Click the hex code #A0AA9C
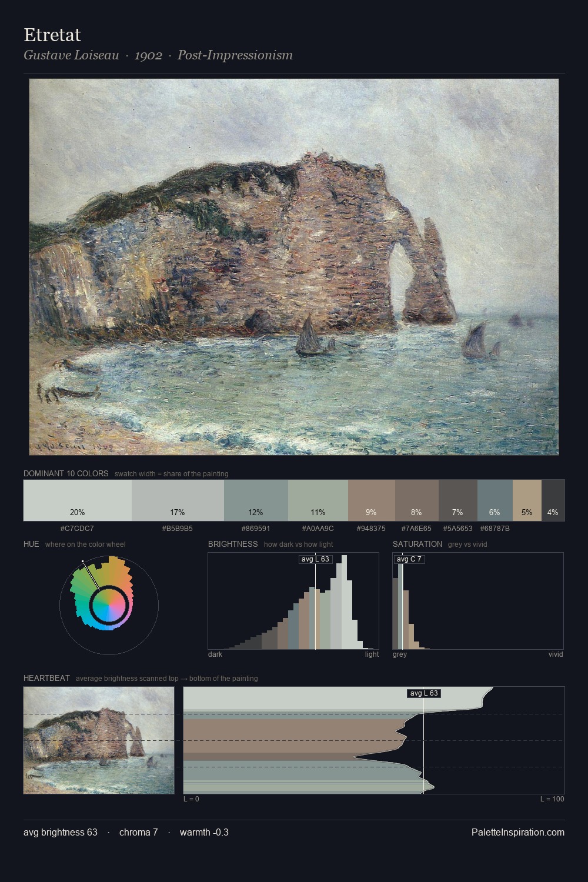588x882 pixels. pos(318,529)
